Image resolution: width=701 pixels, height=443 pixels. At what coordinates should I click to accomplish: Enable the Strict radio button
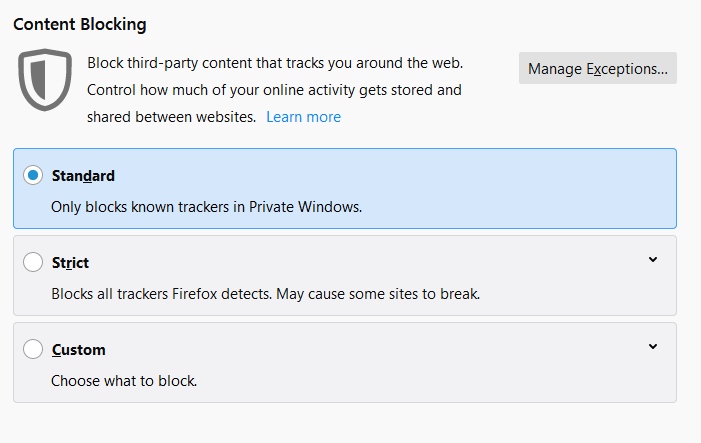pos(33,262)
